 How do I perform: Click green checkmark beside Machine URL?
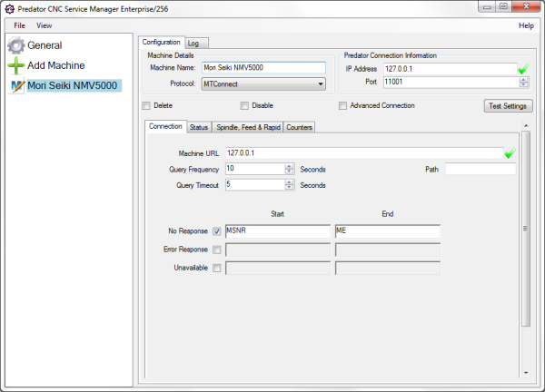click(510, 152)
